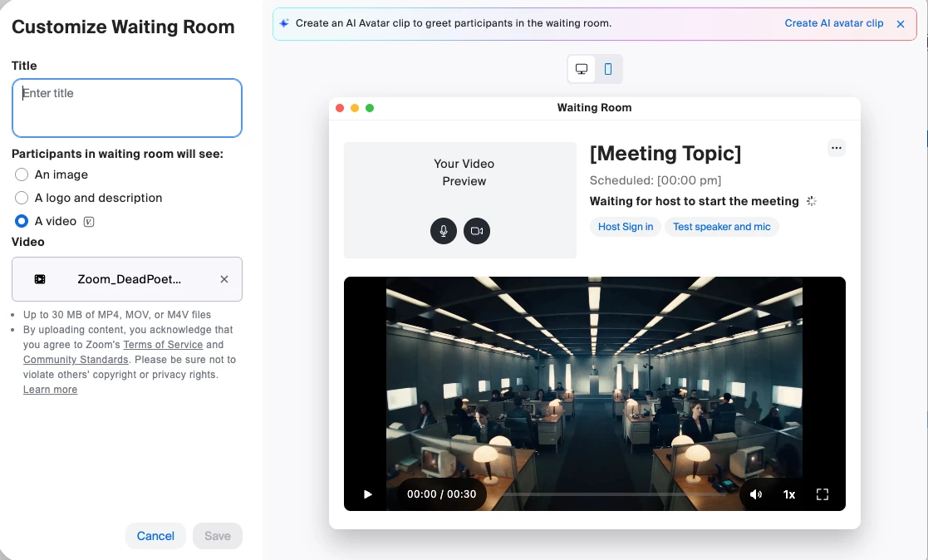Open Terms of Service link
Viewport: 928px width, 560px height.
pyautogui.click(x=163, y=345)
